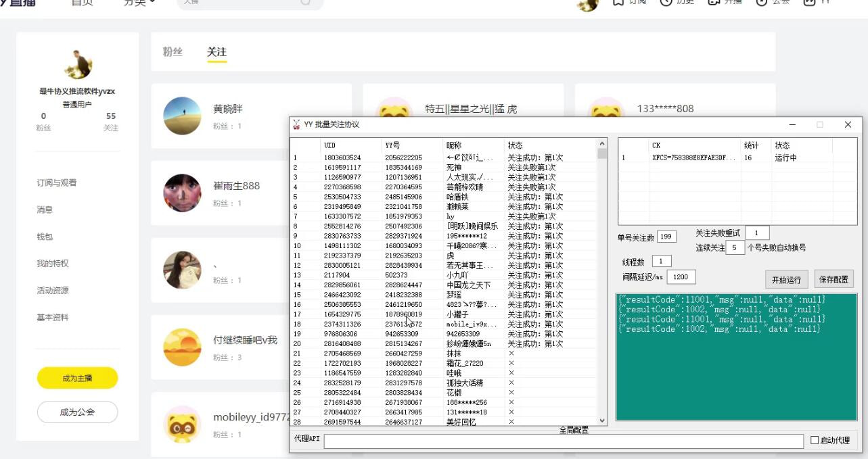Viewport: 868px width, 459px height.
Task: Click the 间隔延迟/ms field showing 1200
Action: tap(681, 276)
